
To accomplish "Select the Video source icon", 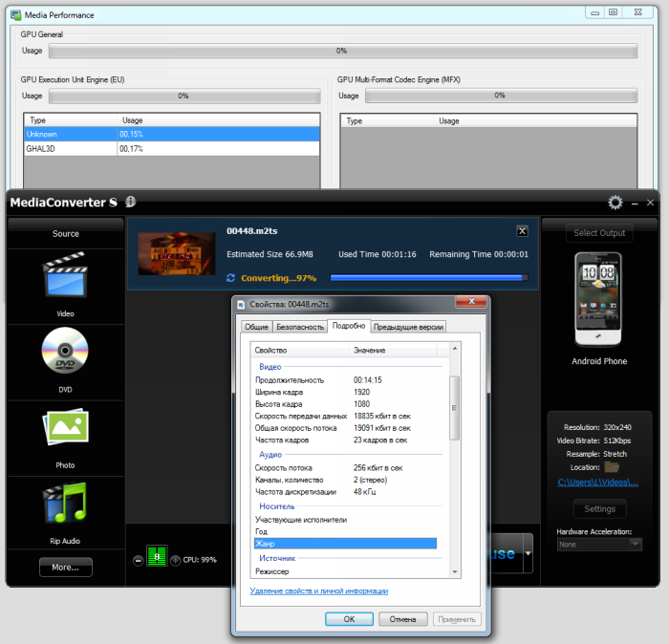I will coord(65,278).
